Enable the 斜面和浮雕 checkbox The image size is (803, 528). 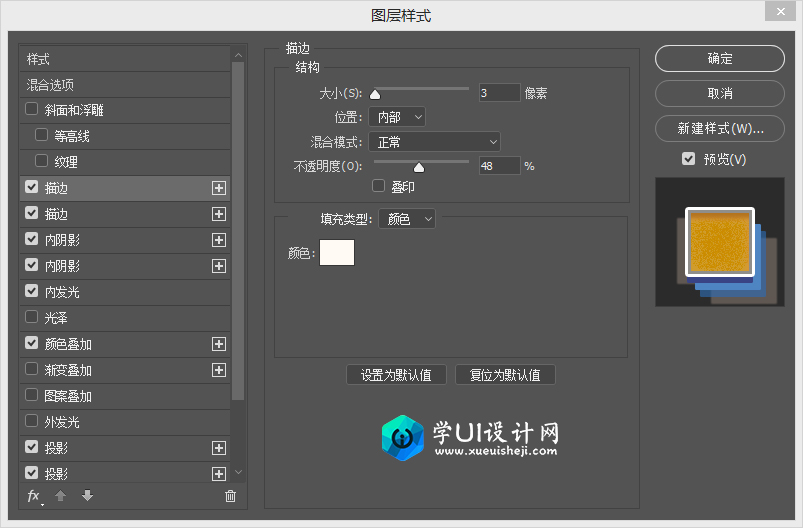tap(32, 109)
